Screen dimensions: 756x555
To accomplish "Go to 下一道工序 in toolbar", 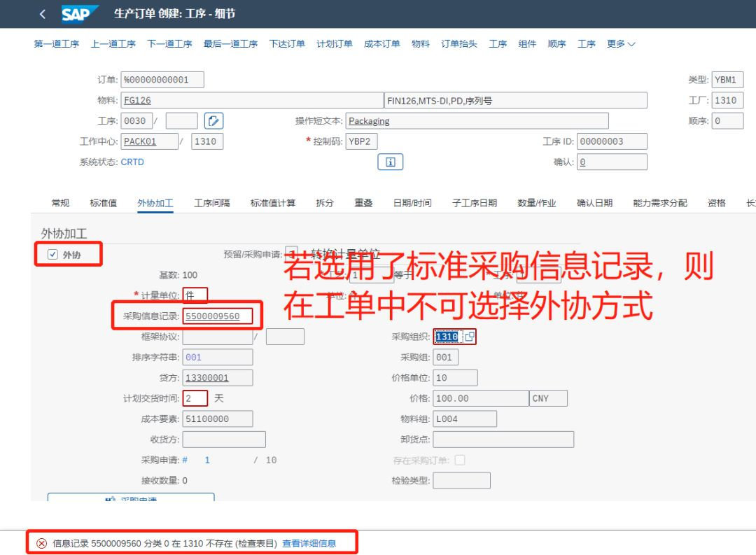I will [169, 44].
